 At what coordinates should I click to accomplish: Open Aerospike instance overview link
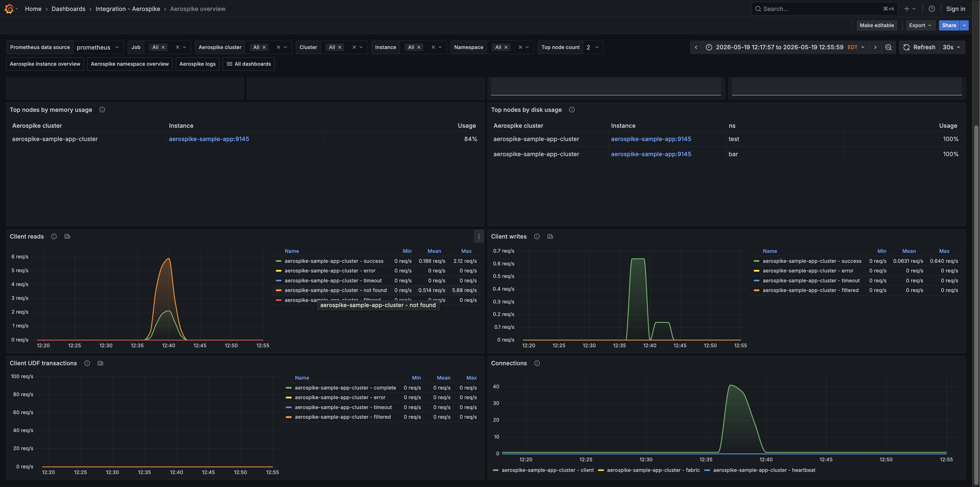[45, 64]
